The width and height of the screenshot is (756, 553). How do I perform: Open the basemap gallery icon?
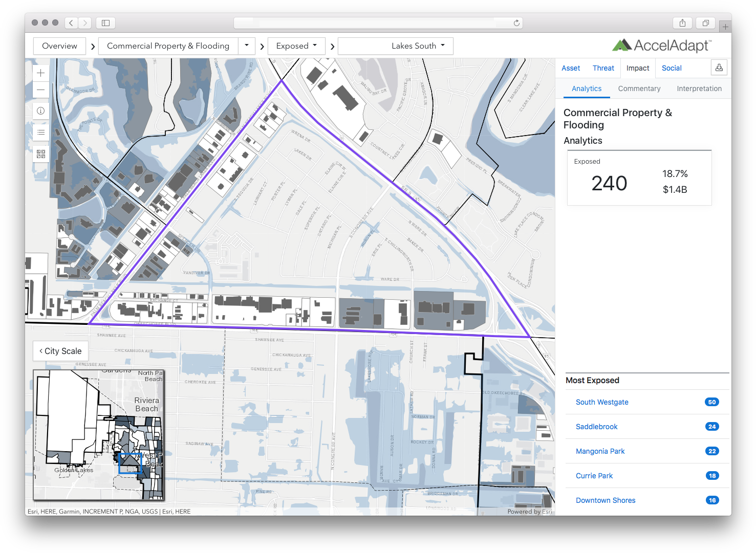tap(40, 153)
